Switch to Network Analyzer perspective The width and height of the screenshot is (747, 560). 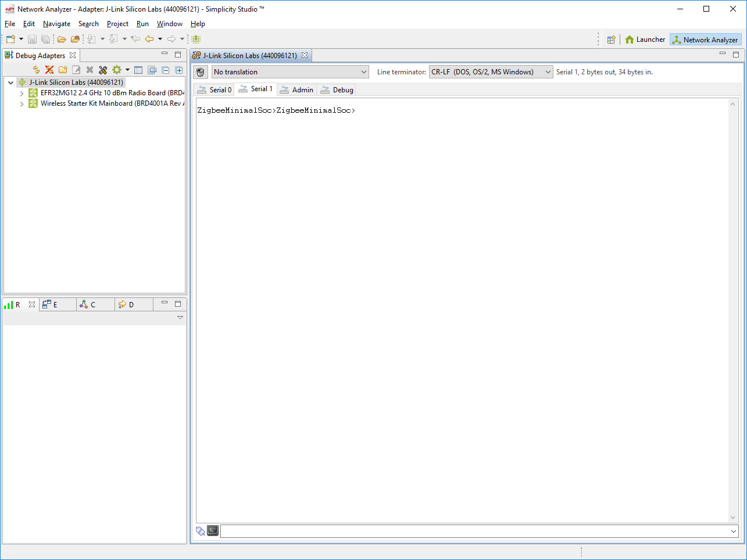[705, 40]
